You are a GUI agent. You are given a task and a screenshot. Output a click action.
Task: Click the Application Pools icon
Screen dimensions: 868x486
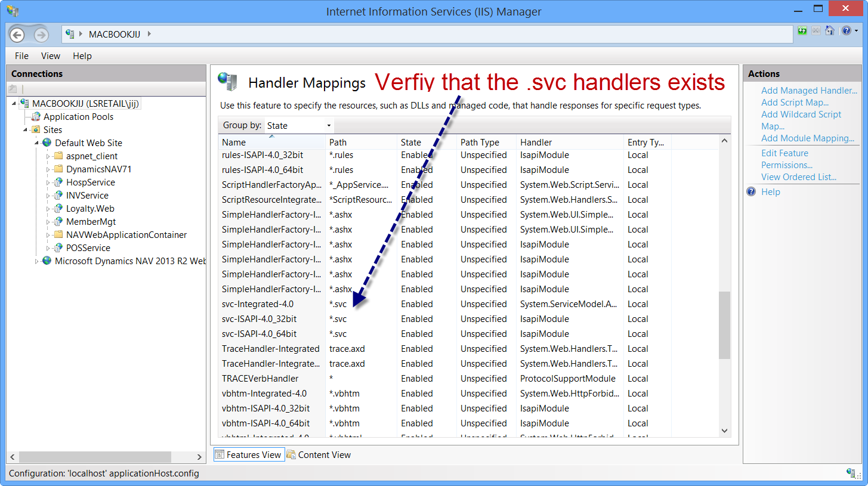(x=36, y=117)
